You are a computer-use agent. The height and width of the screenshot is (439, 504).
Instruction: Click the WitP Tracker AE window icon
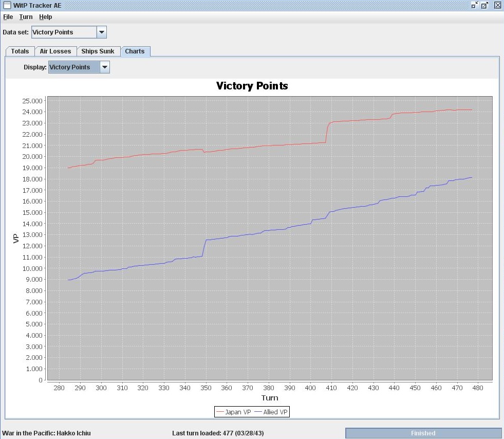(x=7, y=5)
